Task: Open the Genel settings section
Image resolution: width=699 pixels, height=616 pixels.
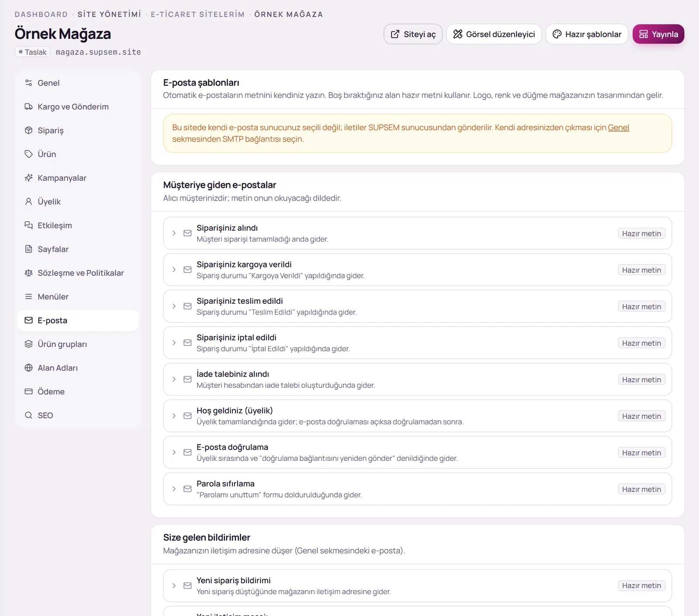Action: pyautogui.click(x=78, y=83)
